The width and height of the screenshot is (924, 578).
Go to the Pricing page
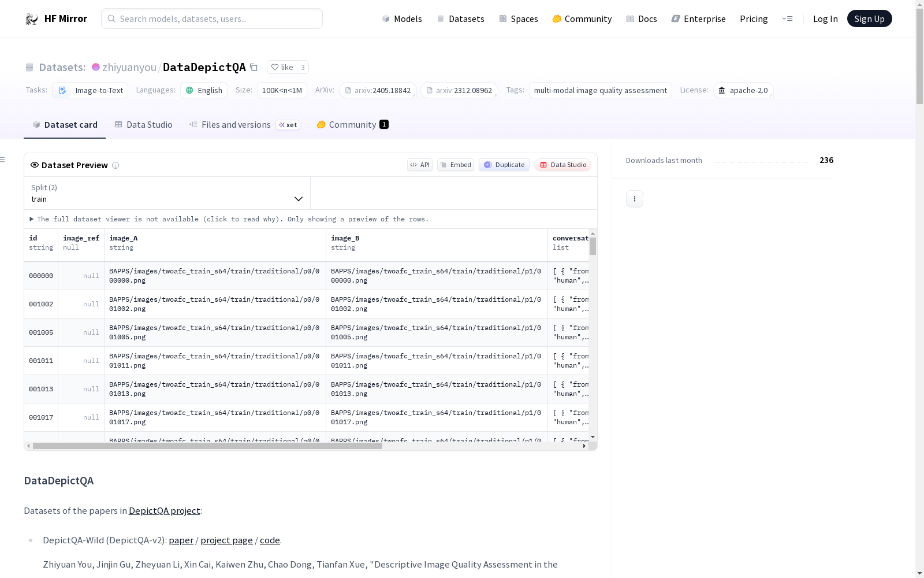(x=754, y=18)
